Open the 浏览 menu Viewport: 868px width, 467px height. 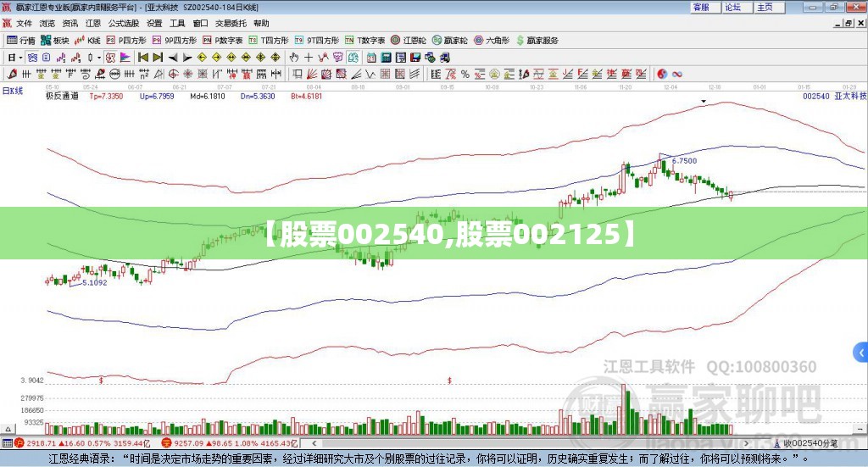tap(47, 23)
